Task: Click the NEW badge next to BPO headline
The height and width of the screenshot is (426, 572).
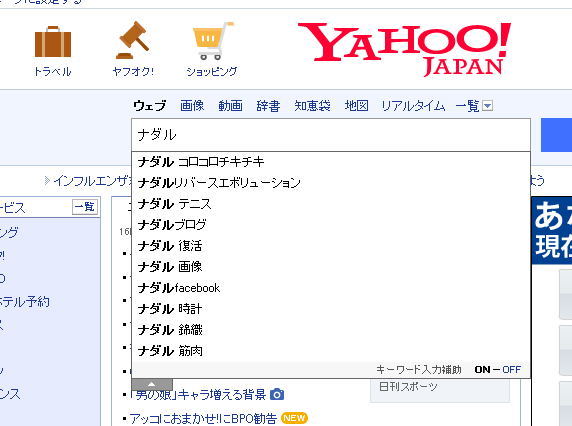Action: coord(294,418)
